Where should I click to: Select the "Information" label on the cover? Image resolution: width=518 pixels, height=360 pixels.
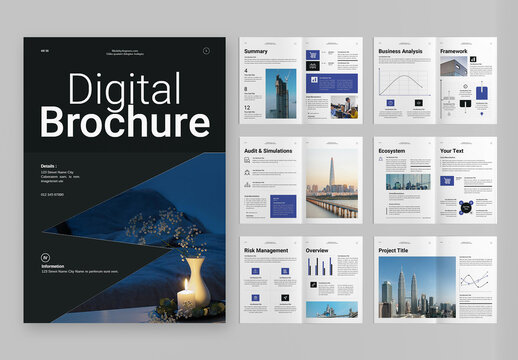[x=53, y=266]
